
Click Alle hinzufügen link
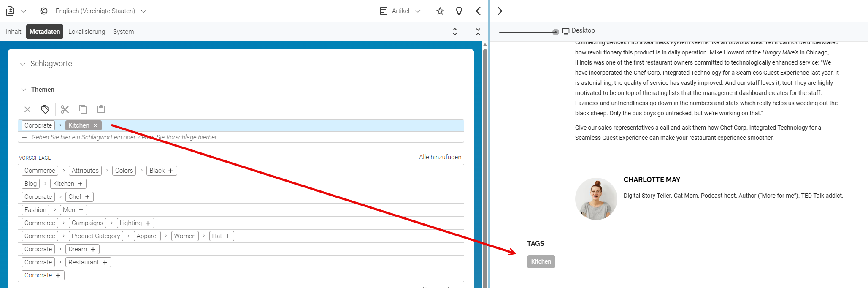click(440, 157)
